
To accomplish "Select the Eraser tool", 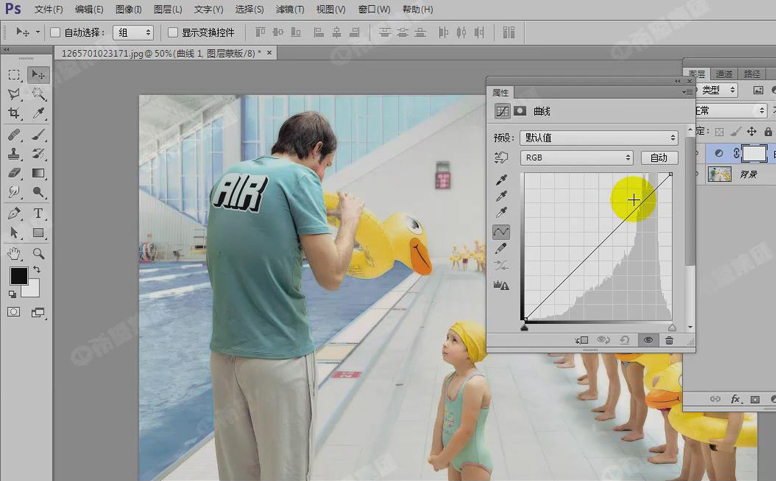I will tap(14, 173).
